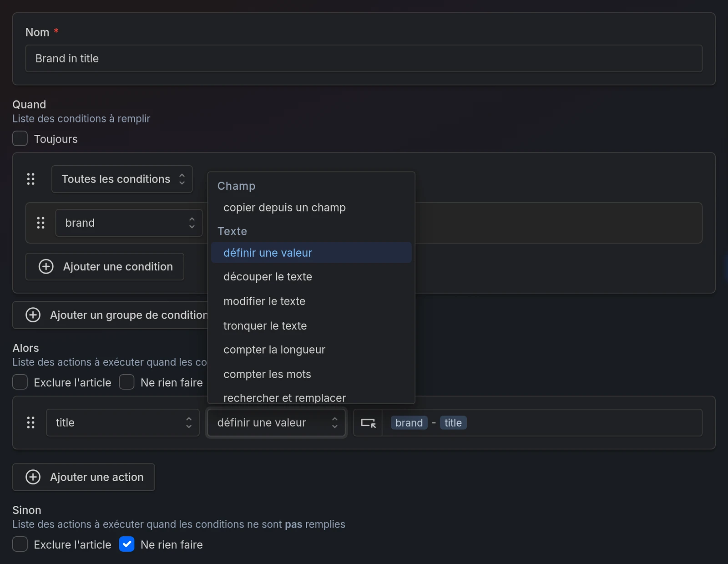The width and height of the screenshot is (728, 564).
Task: Click the field insert icon before brand tag
Action: tap(368, 423)
